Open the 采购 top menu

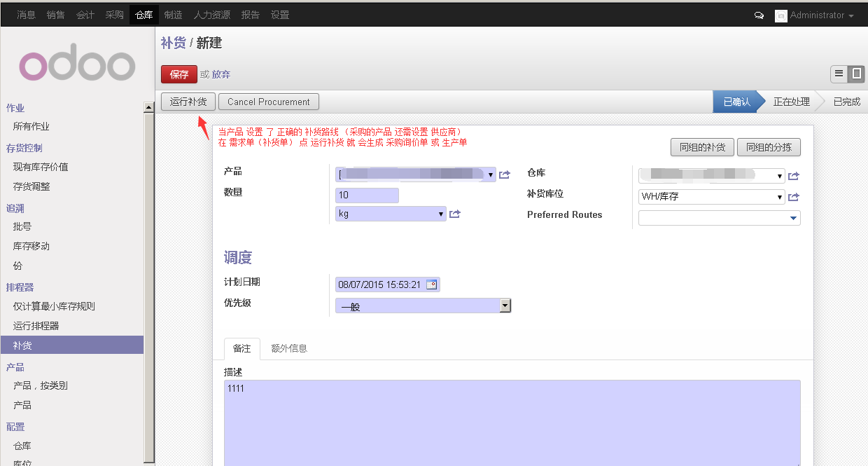pyautogui.click(x=114, y=15)
